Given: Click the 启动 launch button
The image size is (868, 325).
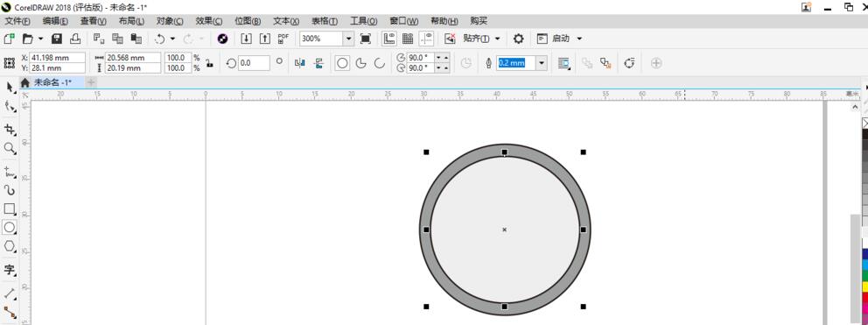Looking at the screenshot, I should (559, 39).
